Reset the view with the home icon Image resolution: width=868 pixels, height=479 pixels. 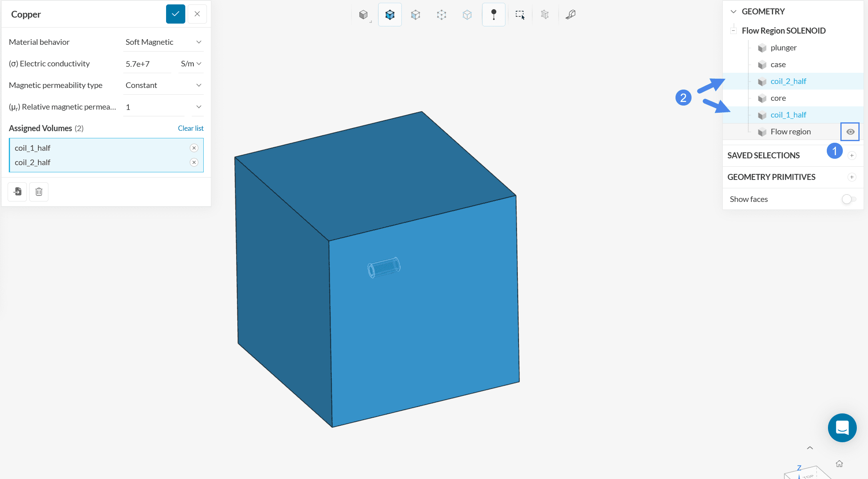839,464
